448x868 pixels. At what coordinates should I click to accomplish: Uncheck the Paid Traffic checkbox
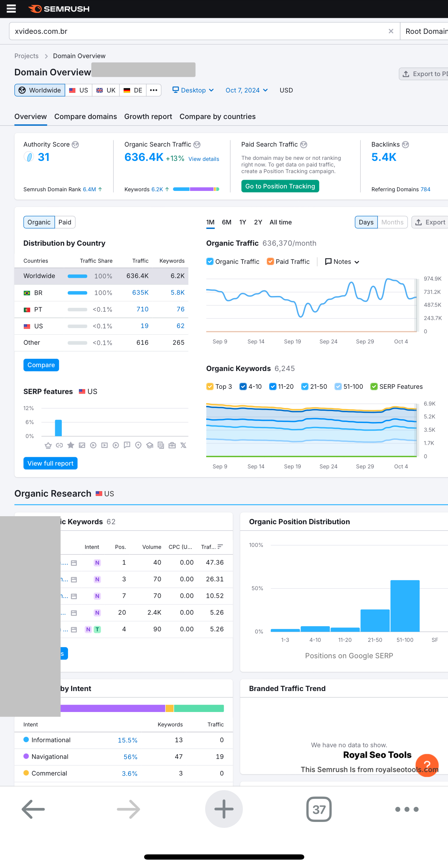270,261
